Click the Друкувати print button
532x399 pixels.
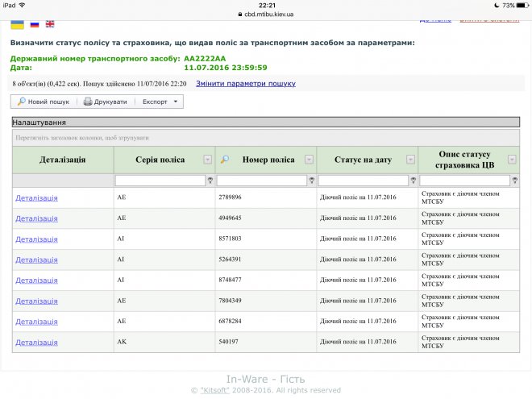click(106, 102)
